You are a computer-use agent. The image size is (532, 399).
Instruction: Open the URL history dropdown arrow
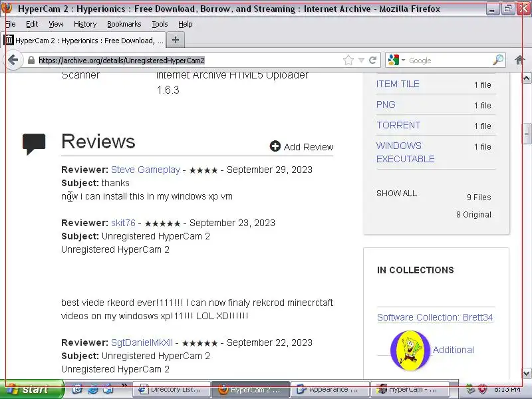(361, 61)
